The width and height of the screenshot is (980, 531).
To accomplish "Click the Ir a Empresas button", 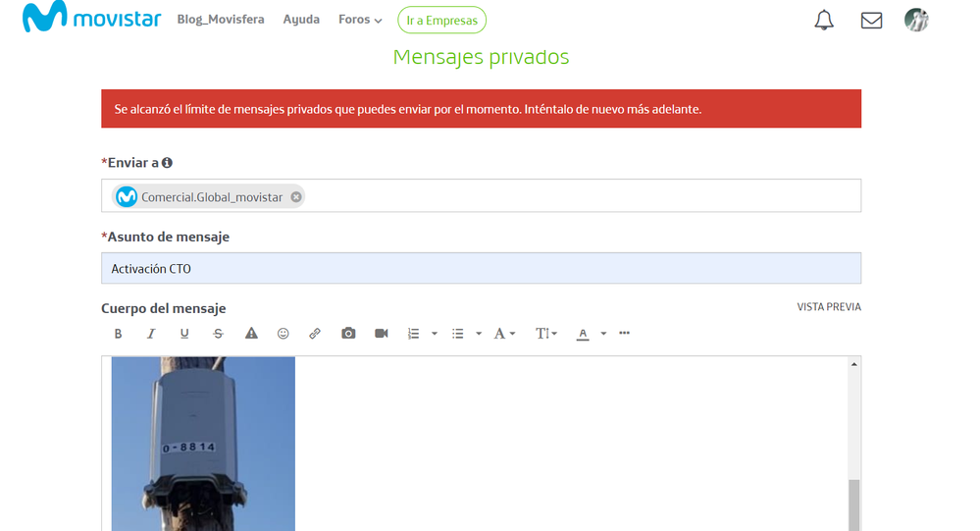I will point(441,21).
